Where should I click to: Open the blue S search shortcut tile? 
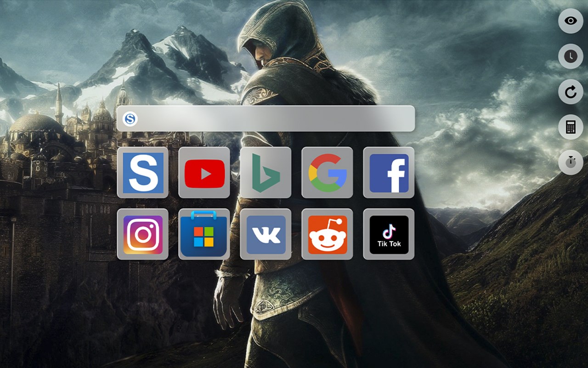coord(143,172)
